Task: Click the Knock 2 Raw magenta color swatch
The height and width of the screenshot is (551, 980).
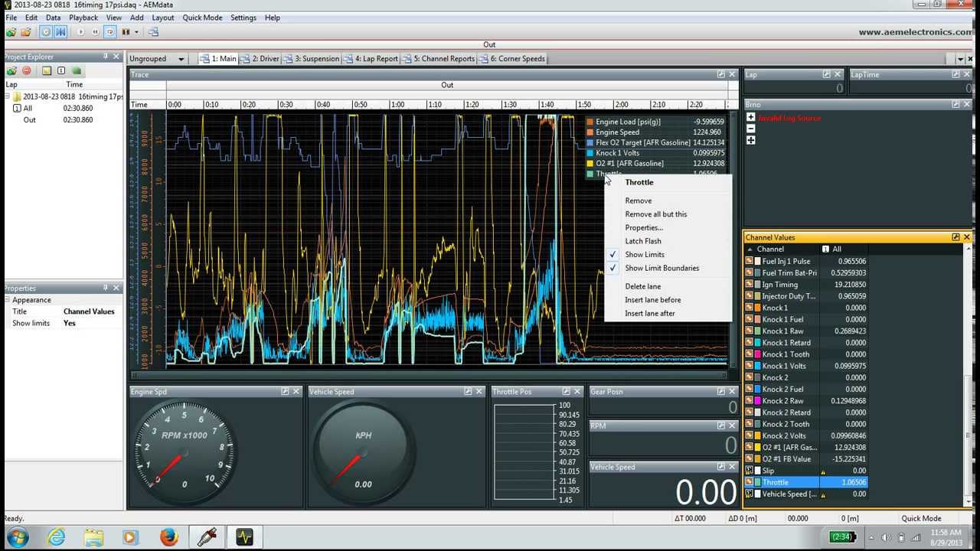Action: click(757, 401)
